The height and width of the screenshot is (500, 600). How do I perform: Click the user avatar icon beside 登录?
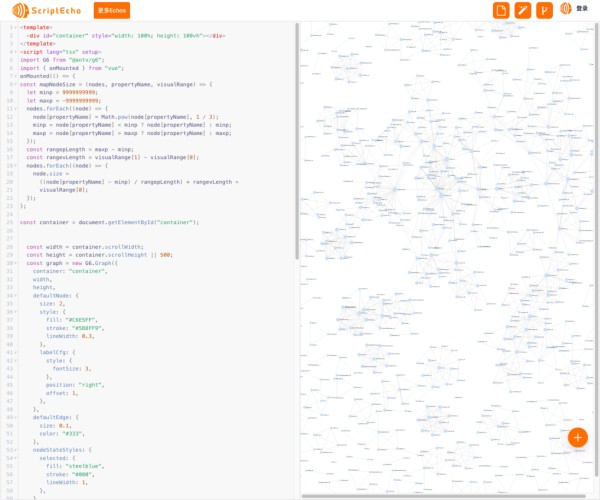tap(566, 9)
